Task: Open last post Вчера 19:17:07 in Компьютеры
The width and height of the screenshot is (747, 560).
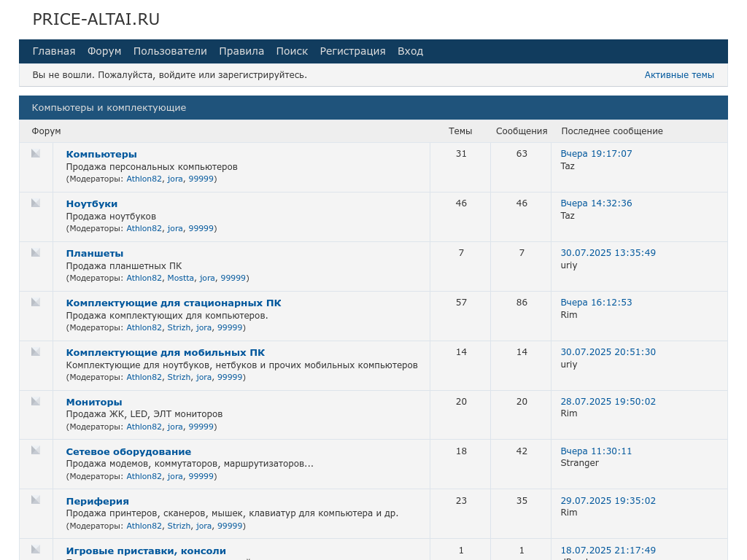Action: 596,154
